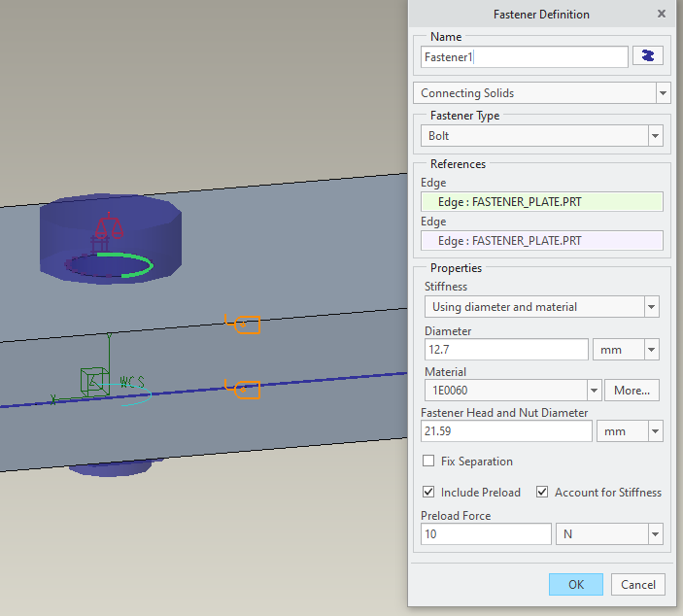Uncheck Account for Stiffness option
The height and width of the screenshot is (616, 683).
coord(543,493)
